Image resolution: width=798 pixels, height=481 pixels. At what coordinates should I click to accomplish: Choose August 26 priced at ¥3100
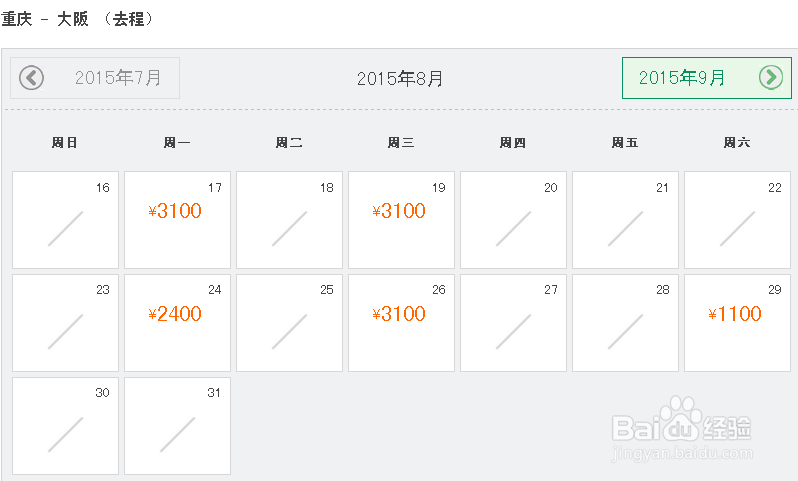point(401,323)
